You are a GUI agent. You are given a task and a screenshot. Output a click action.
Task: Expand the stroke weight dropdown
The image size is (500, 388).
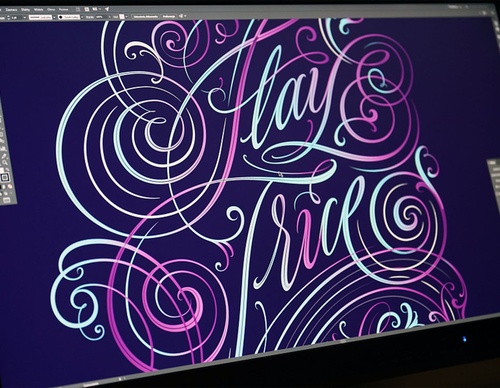tap(25, 17)
